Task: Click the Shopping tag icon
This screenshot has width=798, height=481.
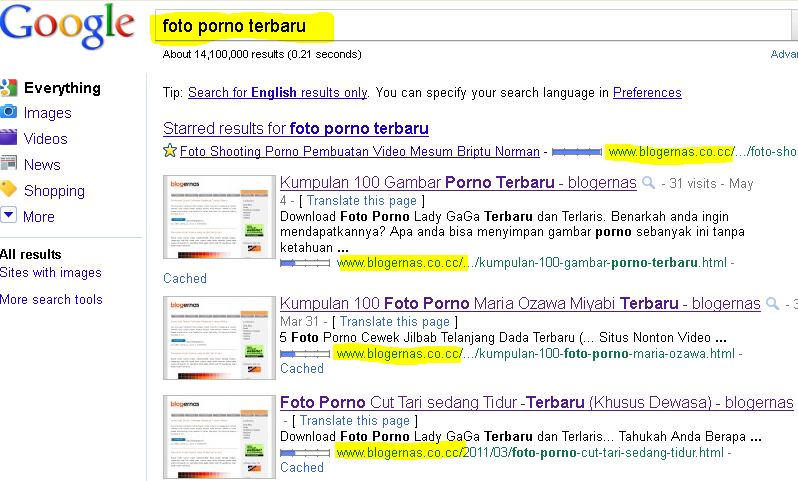Action: pyautogui.click(x=9, y=189)
